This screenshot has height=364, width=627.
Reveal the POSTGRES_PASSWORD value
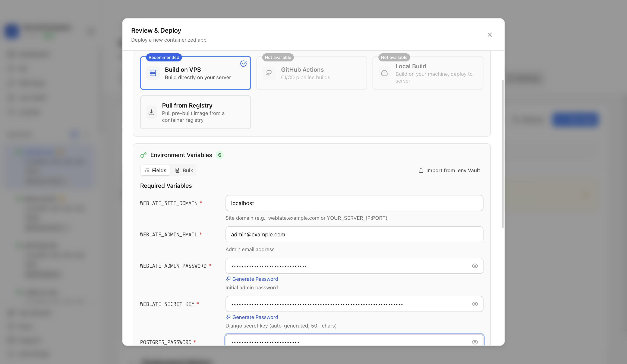(x=475, y=342)
